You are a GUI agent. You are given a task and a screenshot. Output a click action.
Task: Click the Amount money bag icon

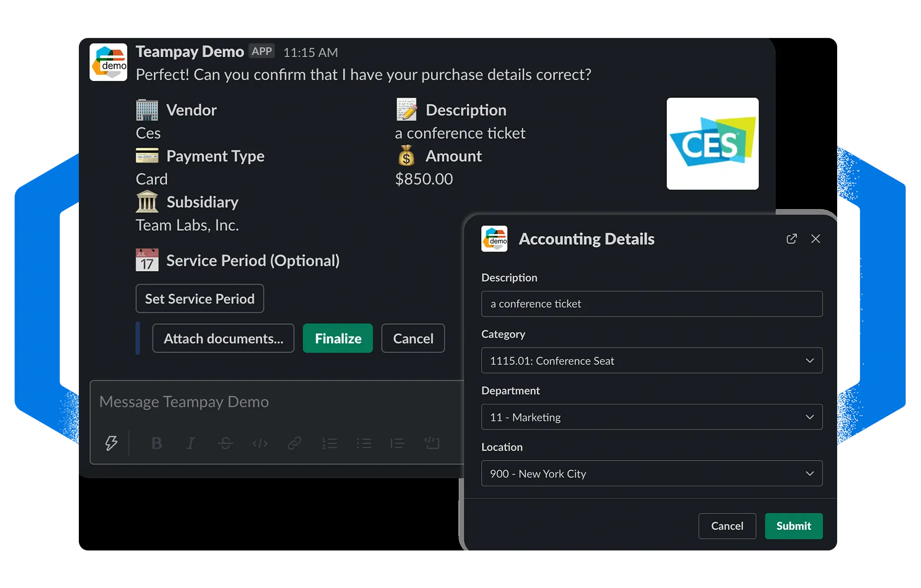point(406,156)
